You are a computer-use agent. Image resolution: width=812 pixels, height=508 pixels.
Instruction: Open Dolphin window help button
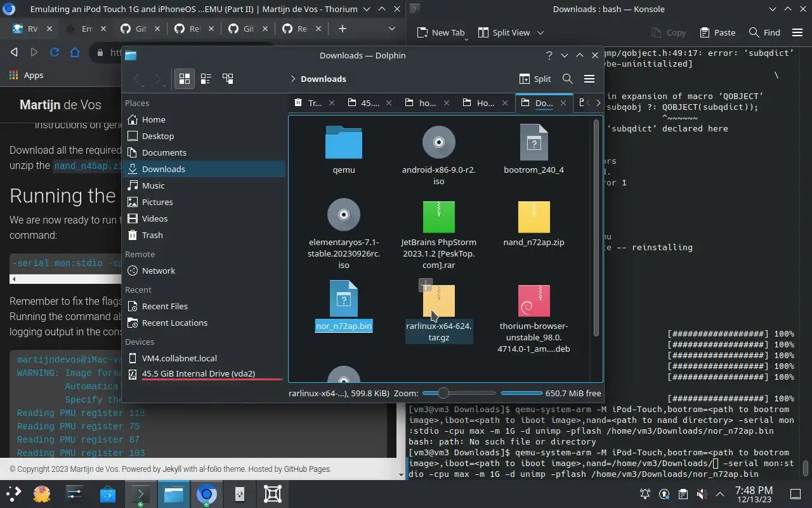pos(549,55)
